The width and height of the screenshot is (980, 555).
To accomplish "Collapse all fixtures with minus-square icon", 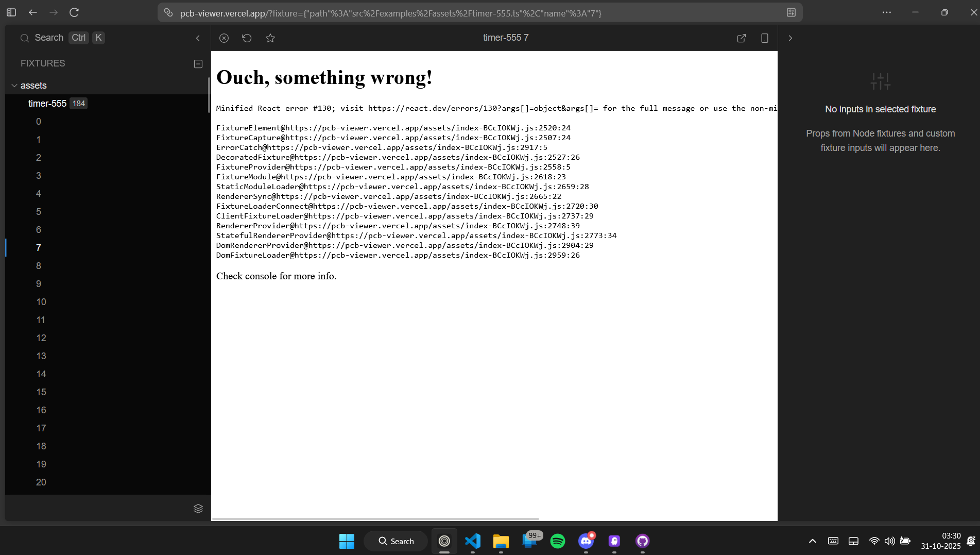I will click(198, 64).
